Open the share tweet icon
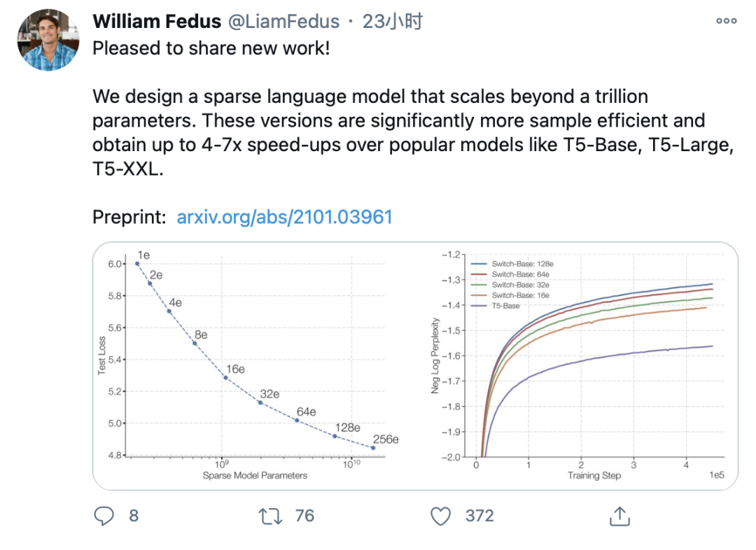The height and width of the screenshot is (550, 756). click(619, 516)
